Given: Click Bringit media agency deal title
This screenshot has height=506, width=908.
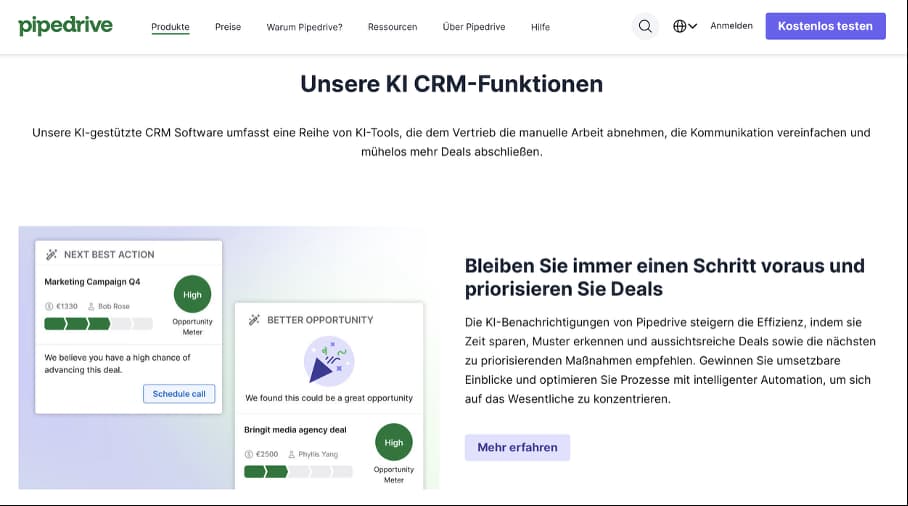Looking at the screenshot, I should pos(295,430).
